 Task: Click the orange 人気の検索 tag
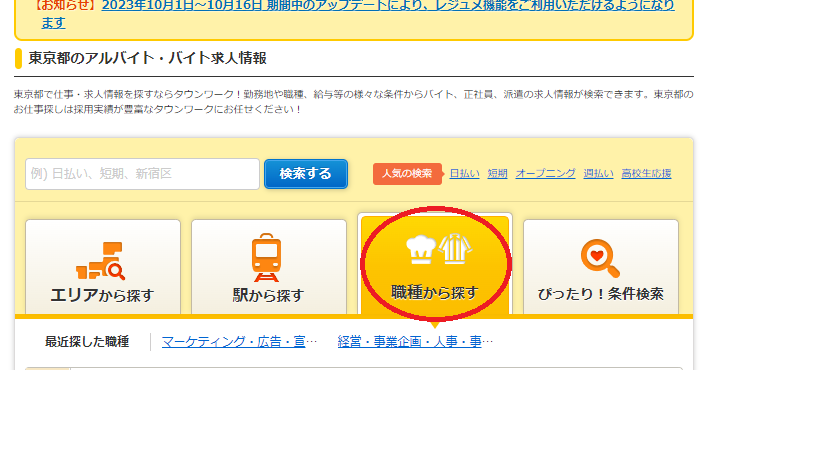(406, 173)
